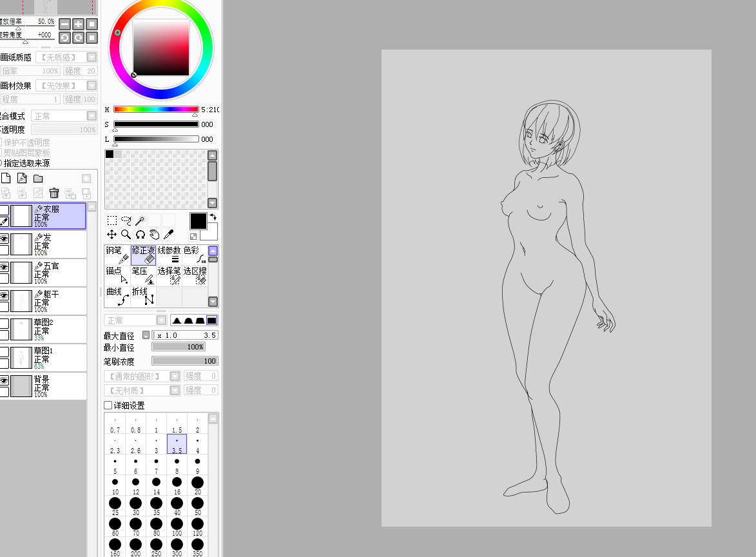Image resolution: width=756 pixels, height=557 pixels.
Task: Show the 衣服 layer visibility
Action: click(x=4, y=210)
